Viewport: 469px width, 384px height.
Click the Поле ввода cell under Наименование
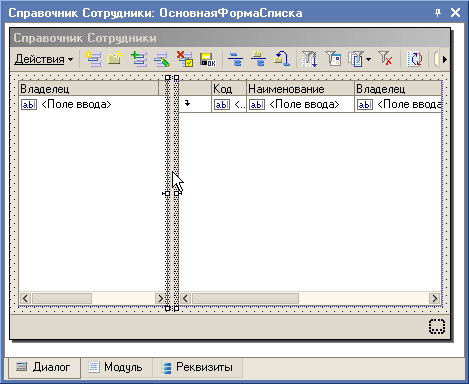tap(300, 104)
